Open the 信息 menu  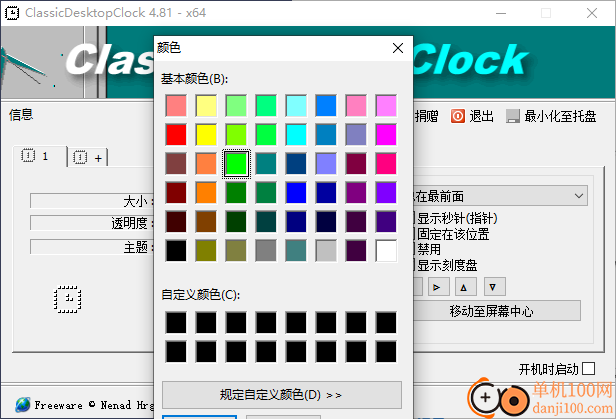[21, 115]
